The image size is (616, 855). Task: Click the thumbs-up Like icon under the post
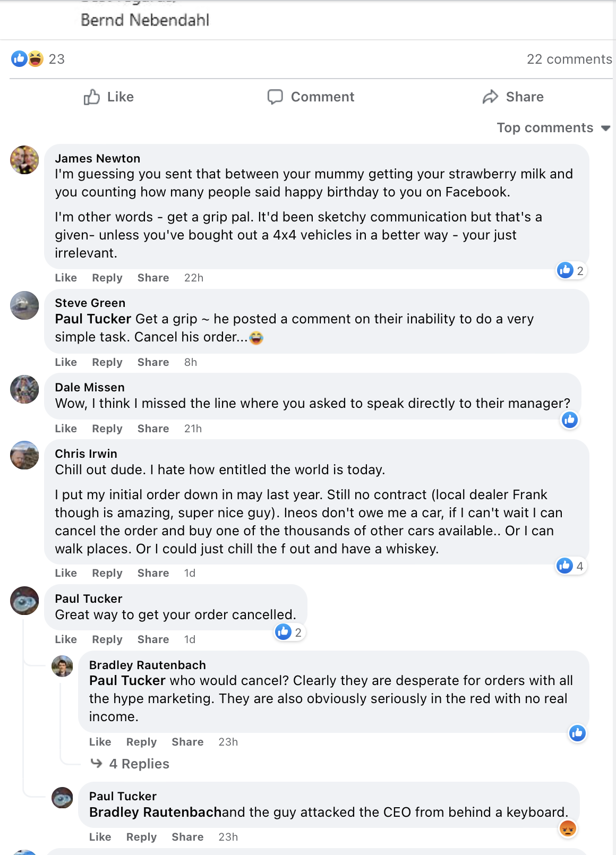pos(92,97)
